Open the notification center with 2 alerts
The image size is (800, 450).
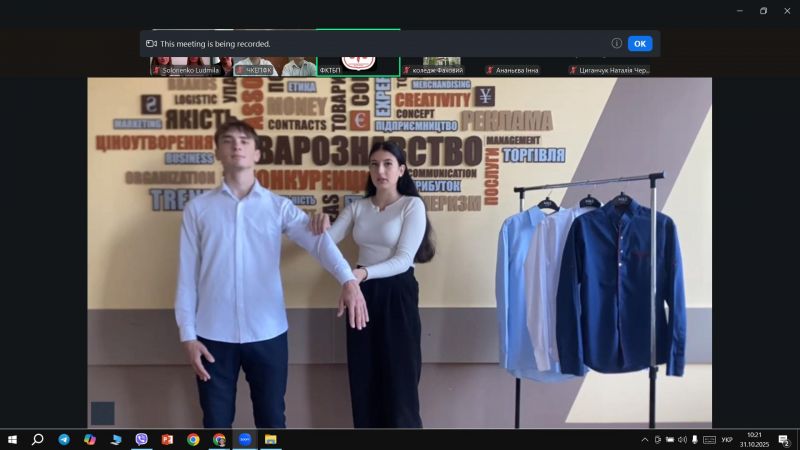click(784, 439)
